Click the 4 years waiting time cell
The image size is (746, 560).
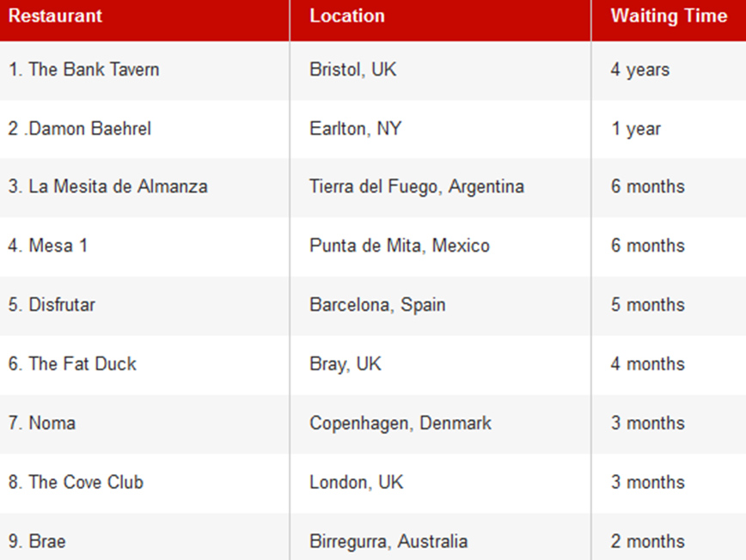click(639, 70)
